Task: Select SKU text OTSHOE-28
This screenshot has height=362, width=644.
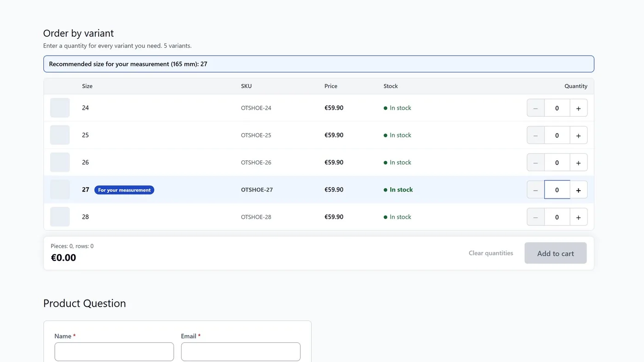Action: pos(256,217)
